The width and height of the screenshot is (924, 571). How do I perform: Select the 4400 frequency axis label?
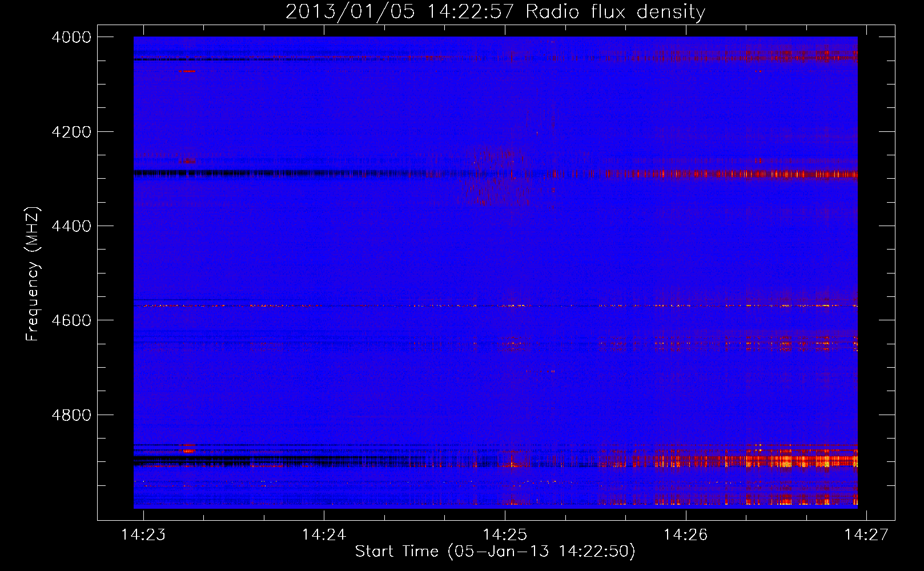pos(71,226)
